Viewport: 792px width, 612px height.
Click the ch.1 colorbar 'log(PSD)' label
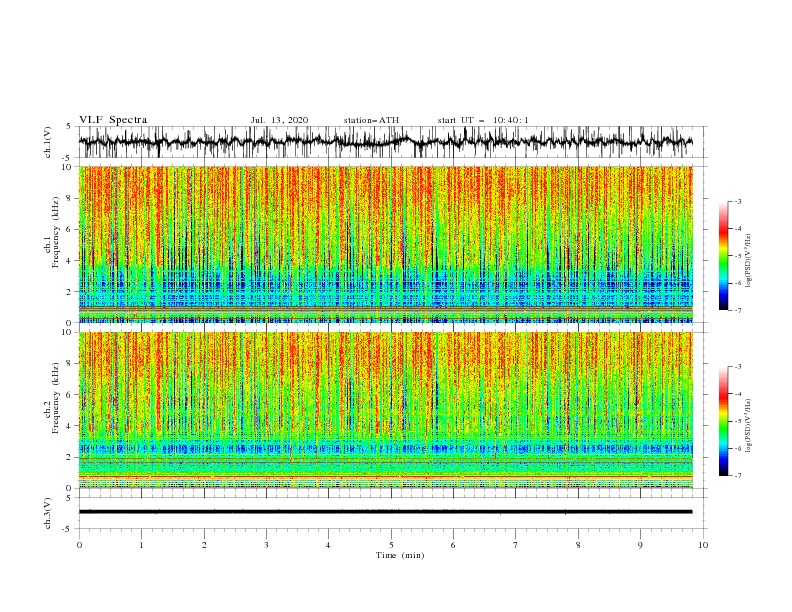(x=748, y=261)
